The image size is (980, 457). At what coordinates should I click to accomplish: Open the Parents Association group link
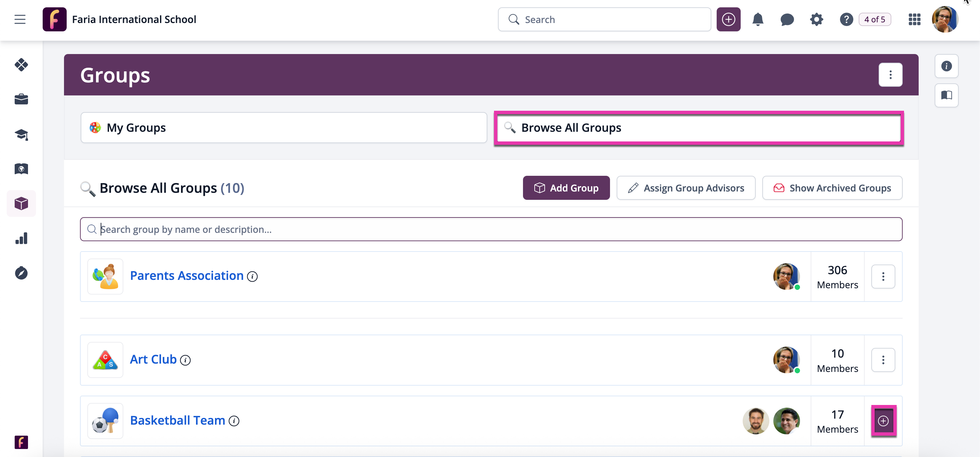(x=187, y=276)
